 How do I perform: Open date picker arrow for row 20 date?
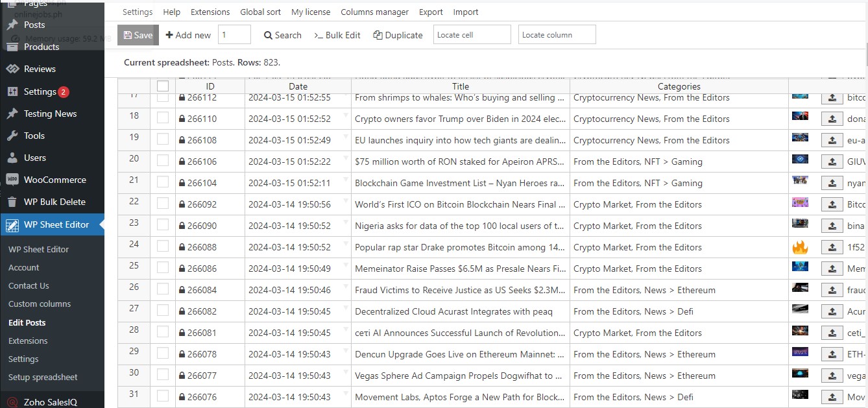(x=346, y=158)
